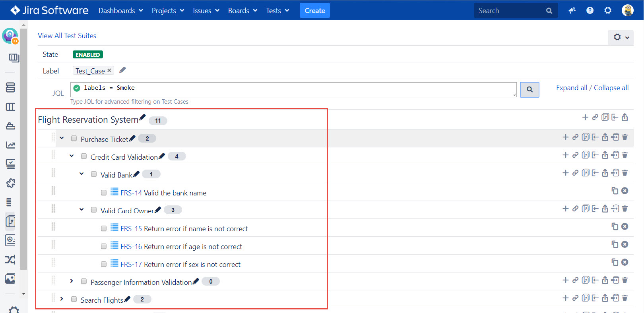Delete the Search Flights folder

pos(625,298)
